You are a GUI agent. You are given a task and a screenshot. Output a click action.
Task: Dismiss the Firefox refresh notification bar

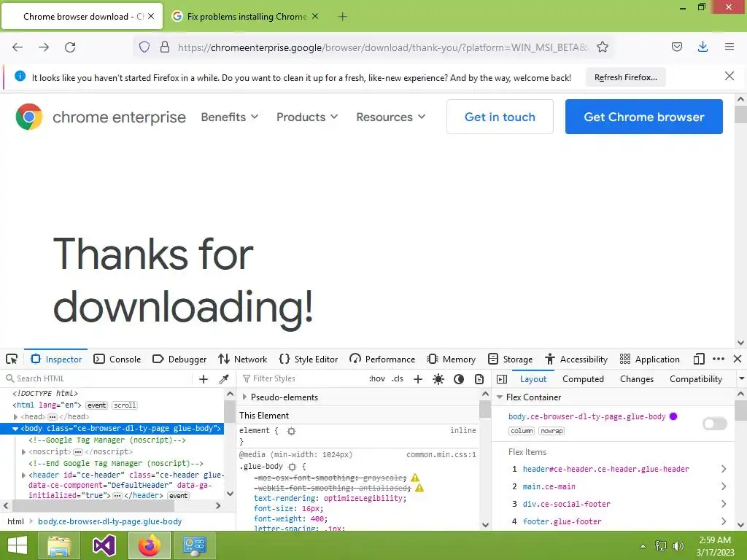(729, 76)
